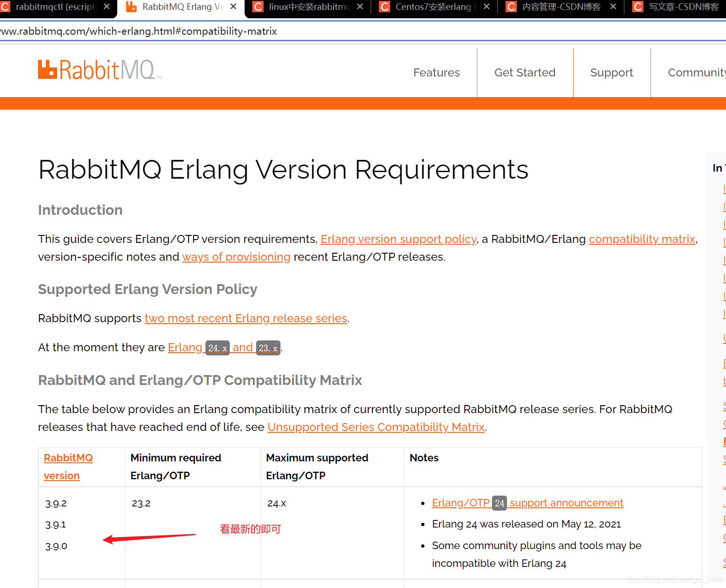
Task: Open the Support menu
Action: point(612,73)
